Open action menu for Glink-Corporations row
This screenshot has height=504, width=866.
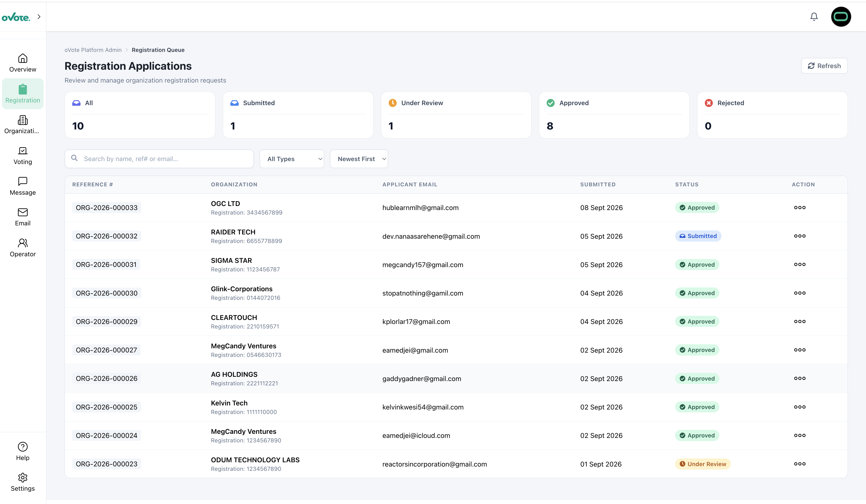pyautogui.click(x=800, y=293)
